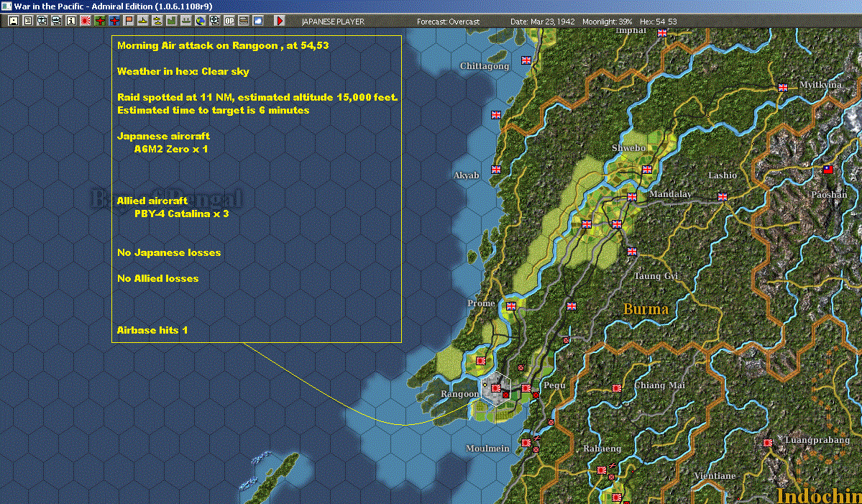The height and width of the screenshot is (504, 862).
Task: Click the 'Moonlight: 39%' status text
Action: point(607,22)
